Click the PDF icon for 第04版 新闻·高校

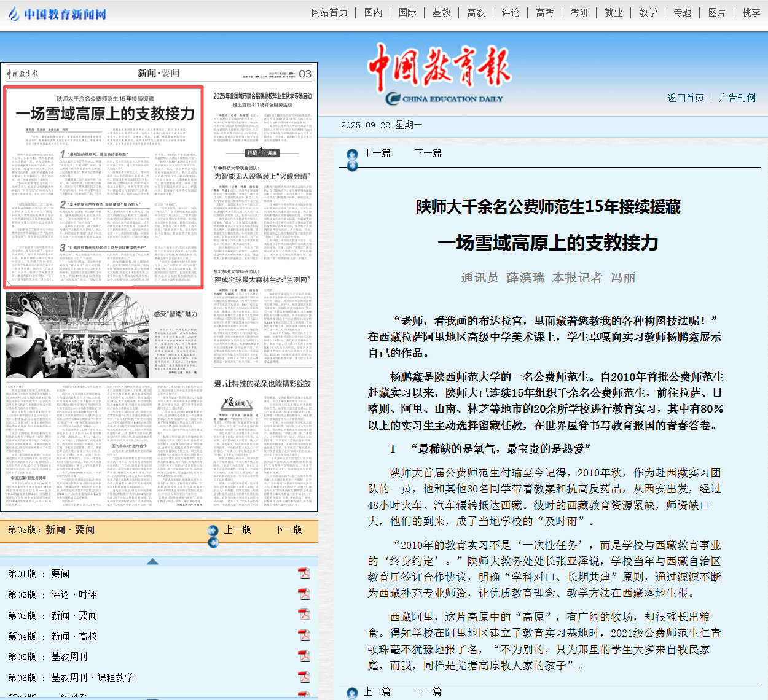(x=304, y=636)
